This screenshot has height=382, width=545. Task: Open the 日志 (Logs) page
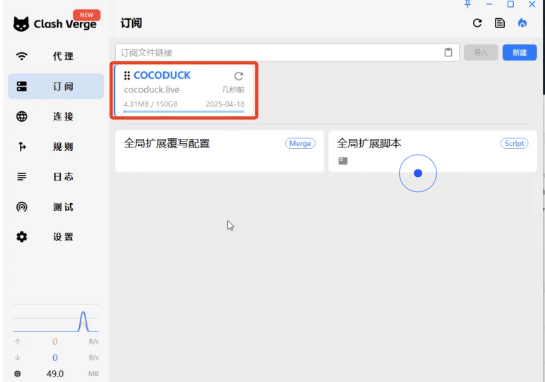[x=56, y=177]
